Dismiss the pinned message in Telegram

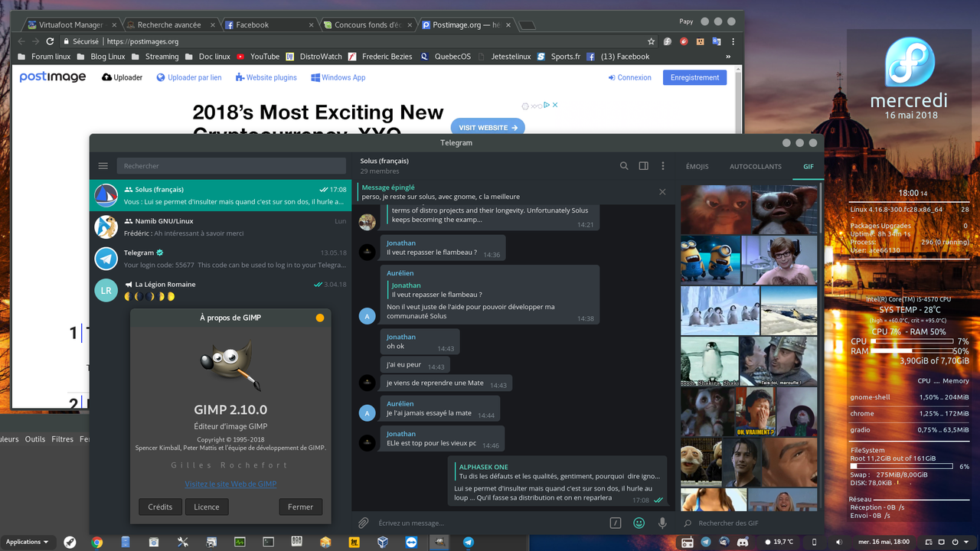point(662,192)
